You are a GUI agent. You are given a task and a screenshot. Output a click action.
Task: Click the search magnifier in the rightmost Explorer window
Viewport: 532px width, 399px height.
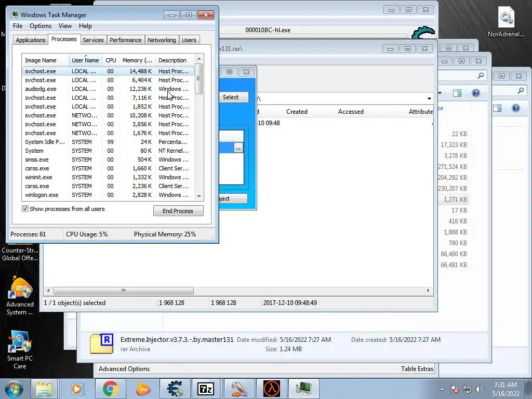click(x=521, y=90)
